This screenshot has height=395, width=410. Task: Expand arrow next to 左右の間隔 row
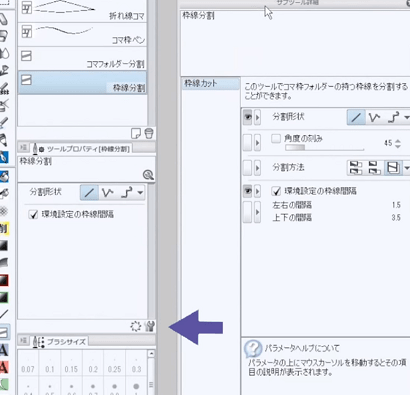[257, 212]
